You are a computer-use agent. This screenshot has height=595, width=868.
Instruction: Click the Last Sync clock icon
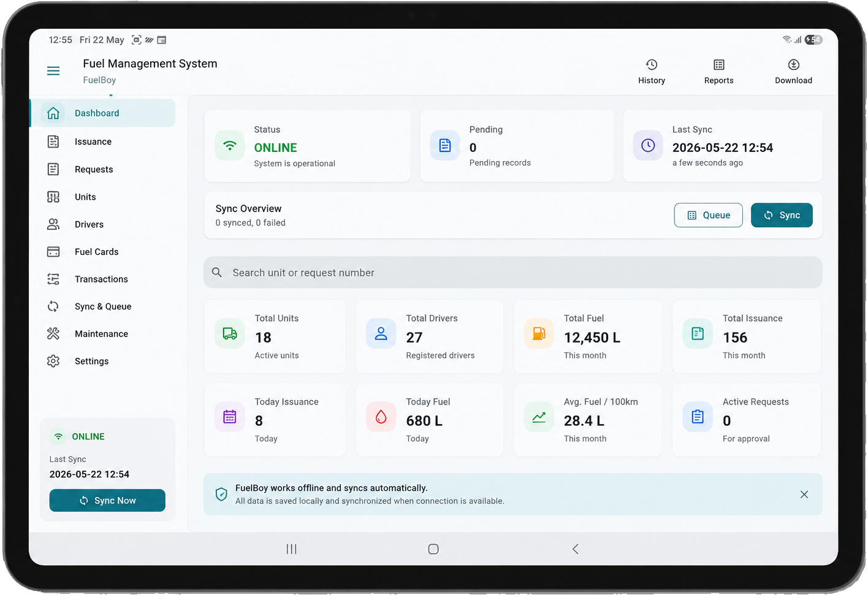648,145
